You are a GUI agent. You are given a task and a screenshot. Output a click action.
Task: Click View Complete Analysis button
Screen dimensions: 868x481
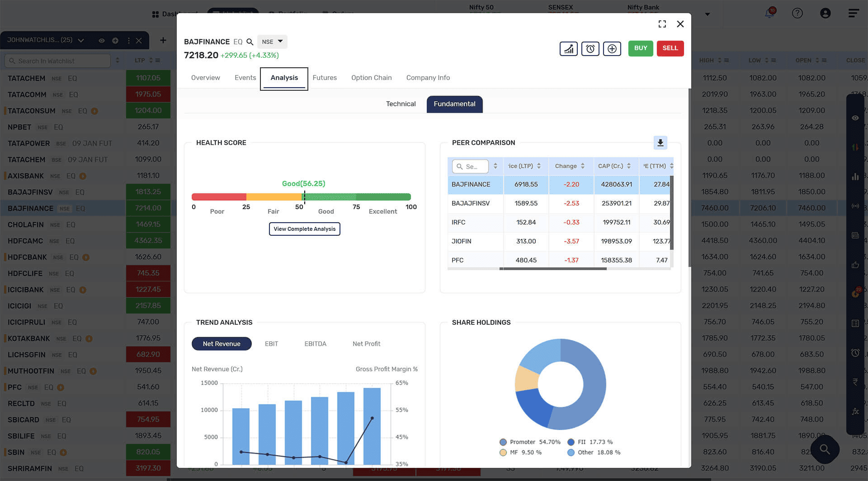304,229
